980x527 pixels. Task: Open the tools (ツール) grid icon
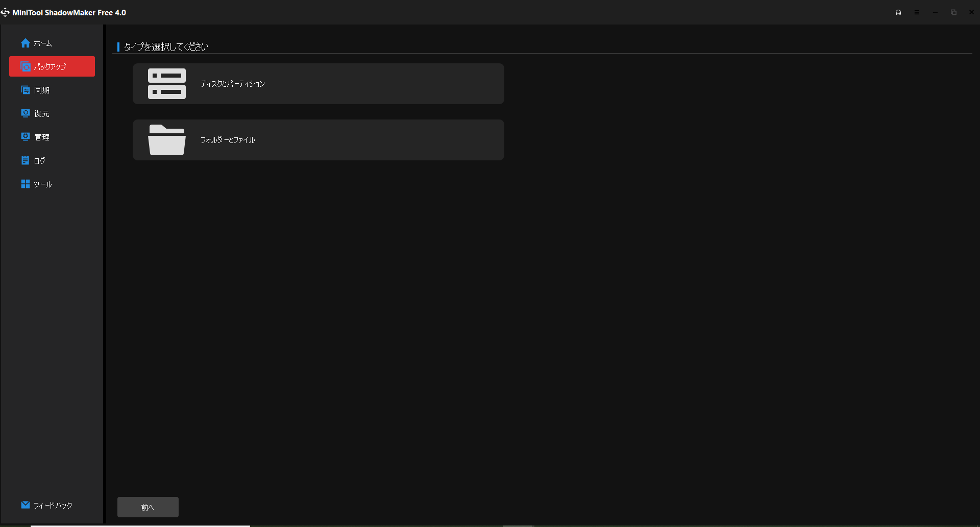click(25, 184)
